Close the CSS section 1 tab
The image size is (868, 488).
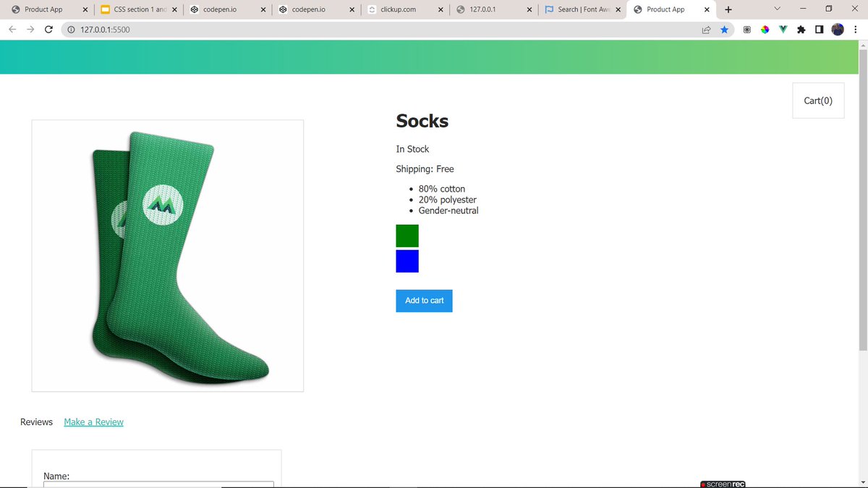[174, 9]
